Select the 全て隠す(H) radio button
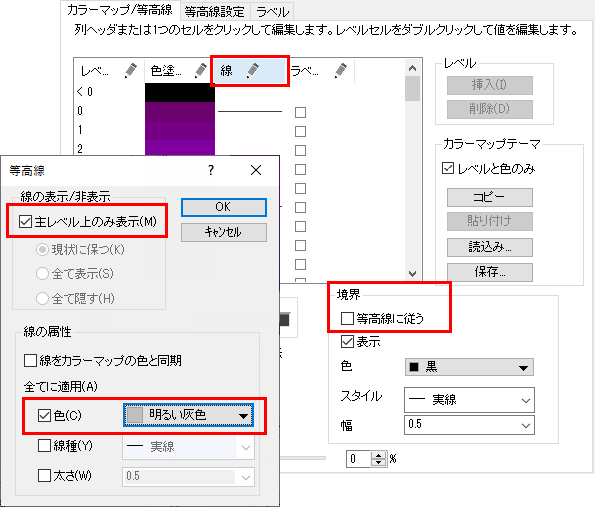 42,298
